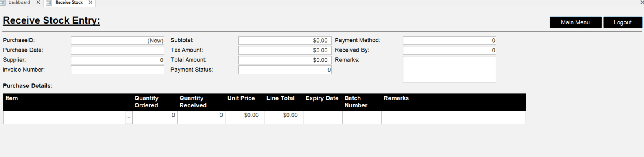Viewport: 644px width, 157px height.
Task: Click the Quantity Ordered cell
Action: coord(155,118)
